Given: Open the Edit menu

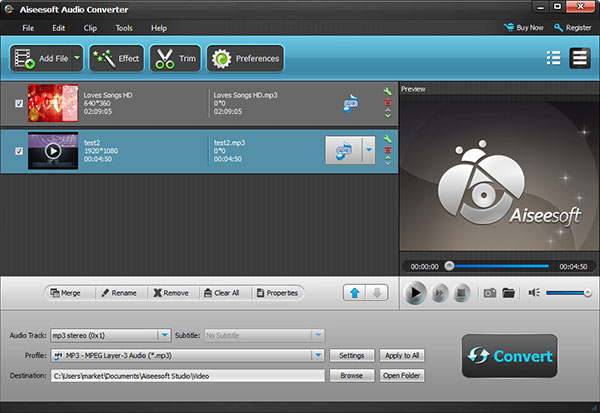Looking at the screenshot, I should (59, 28).
